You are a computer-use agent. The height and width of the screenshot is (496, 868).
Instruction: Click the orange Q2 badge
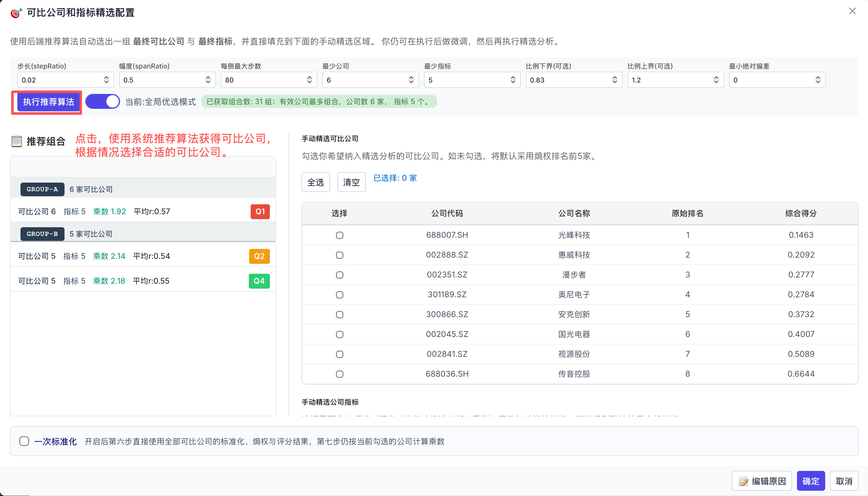(x=259, y=256)
